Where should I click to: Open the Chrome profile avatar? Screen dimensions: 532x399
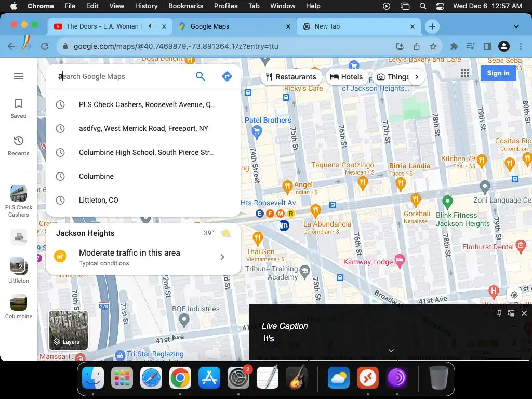pos(504,46)
